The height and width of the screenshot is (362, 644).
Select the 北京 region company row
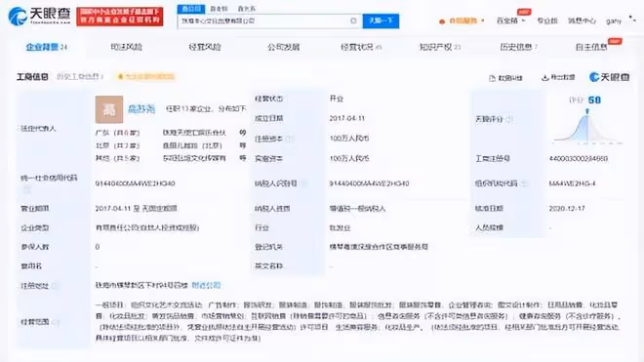[117, 145]
